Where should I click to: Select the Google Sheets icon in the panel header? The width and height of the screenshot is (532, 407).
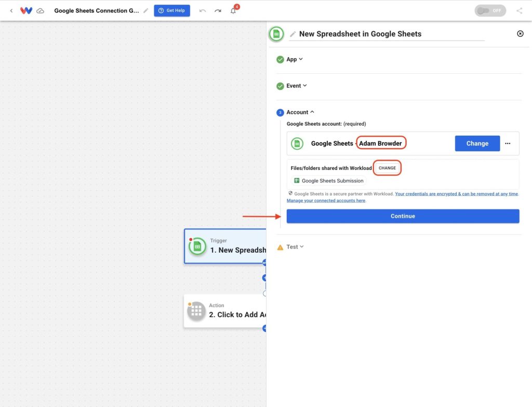[x=276, y=34]
